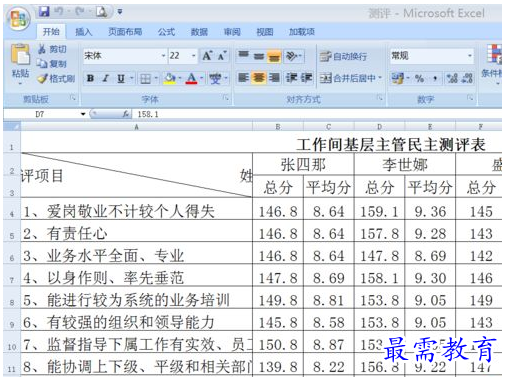
Task: Apply yellow fill color
Action: click(x=169, y=79)
